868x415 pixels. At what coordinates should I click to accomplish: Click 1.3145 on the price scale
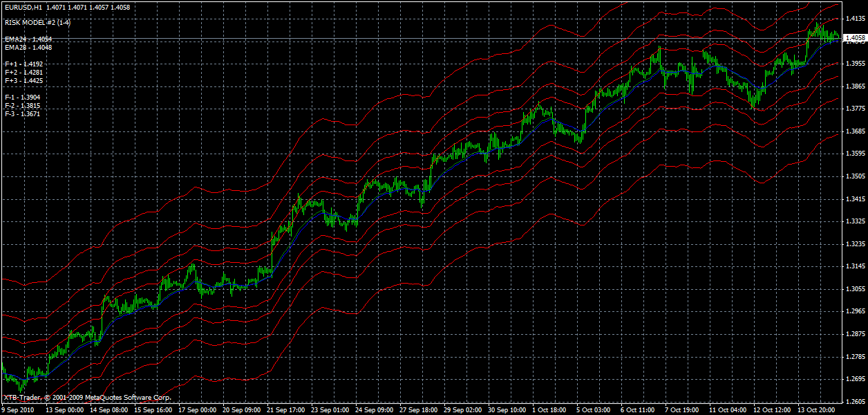click(x=856, y=266)
